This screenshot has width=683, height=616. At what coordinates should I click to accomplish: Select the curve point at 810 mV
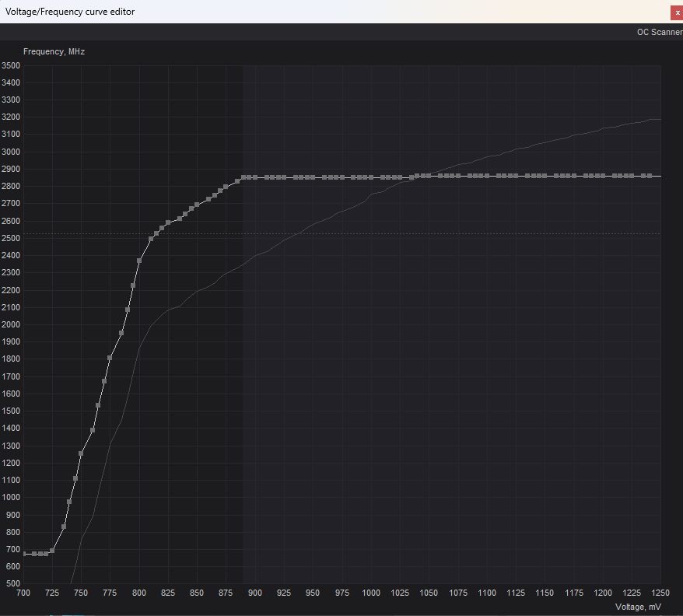(151, 239)
